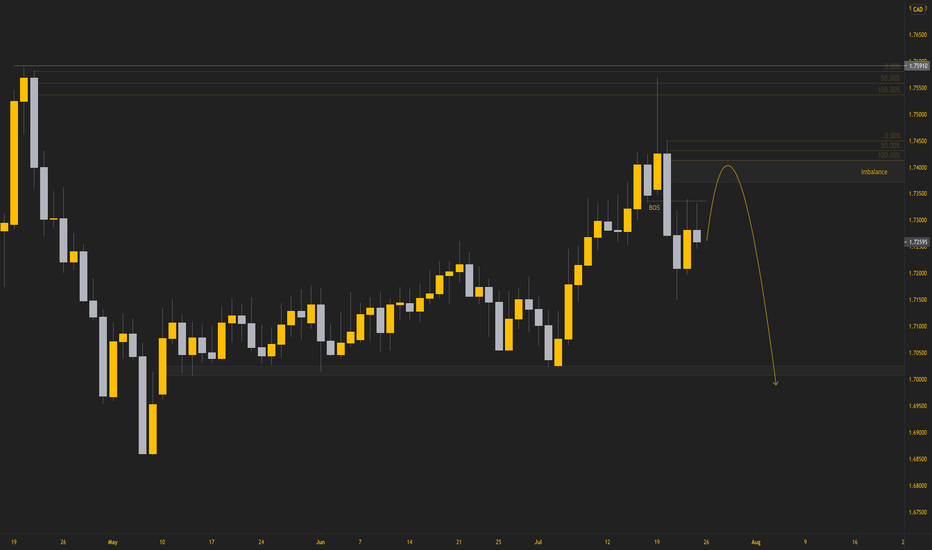
Task: Click the 1.76500 level on the price axis
Action: (x=918, y=35)
